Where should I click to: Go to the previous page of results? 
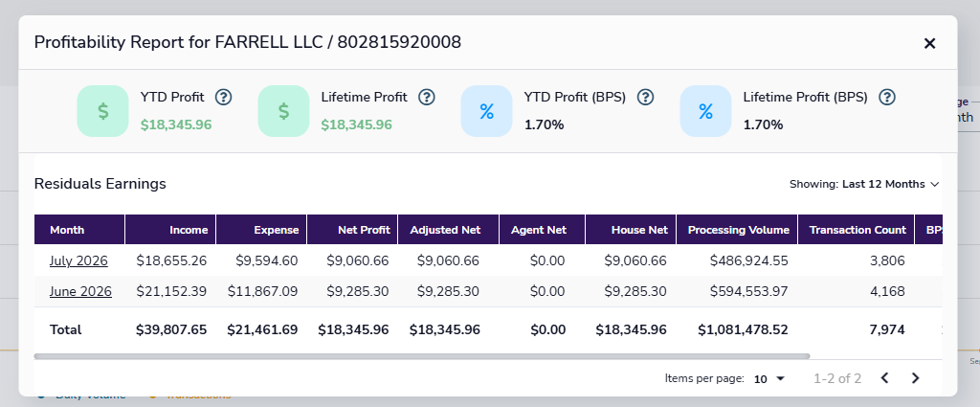pos(884,378)
